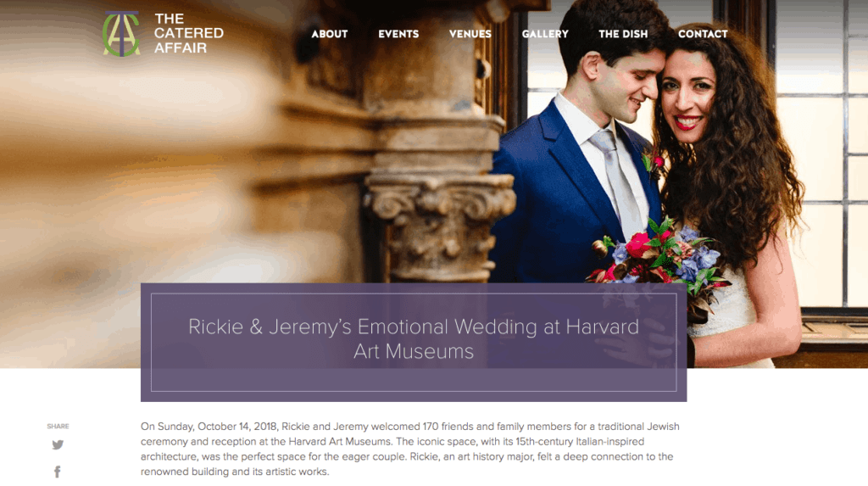868x486 pixels.
Task: Open the About menu item
Action: (330, 34)
